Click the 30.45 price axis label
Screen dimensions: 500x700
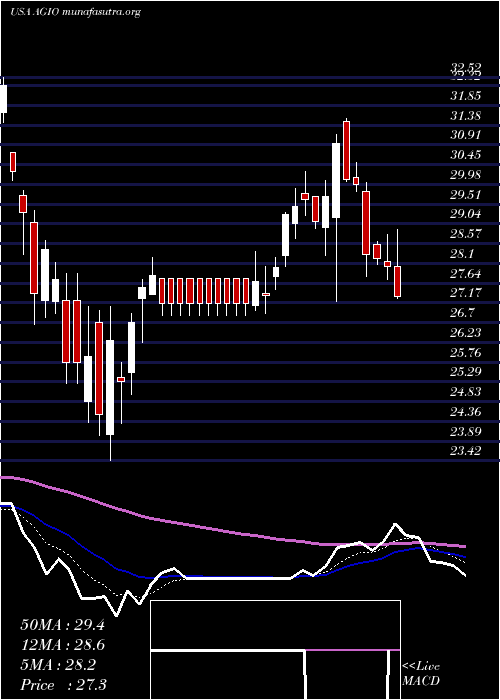(x=467, y=155)
